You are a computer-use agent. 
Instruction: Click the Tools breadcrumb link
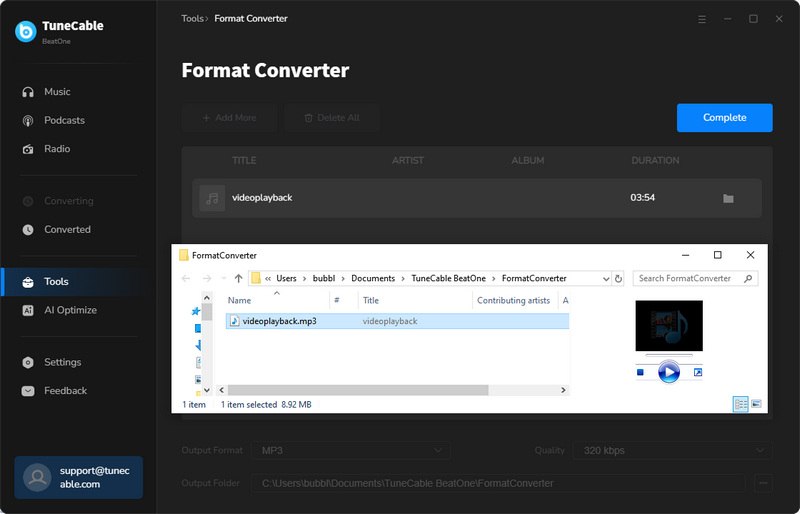pyautogui.click(x=192, y=18)
